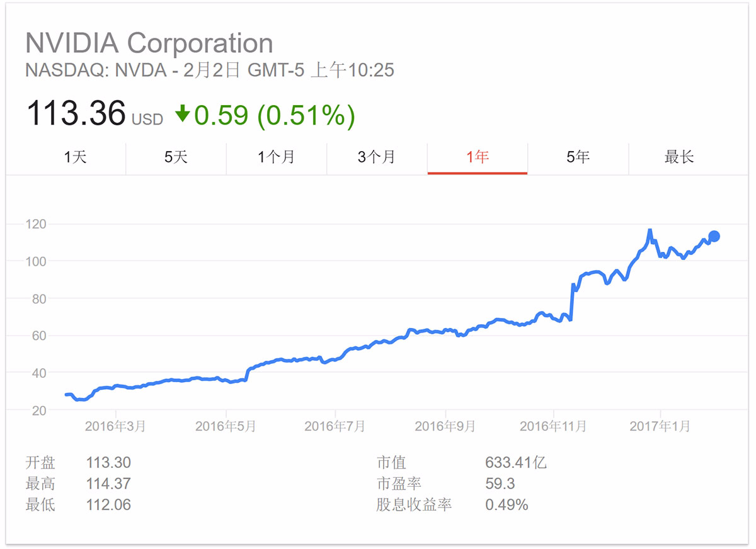Click the 113.36 current price
The width and height of the screenshot is (756, 549).
click(x=76, y=114)
